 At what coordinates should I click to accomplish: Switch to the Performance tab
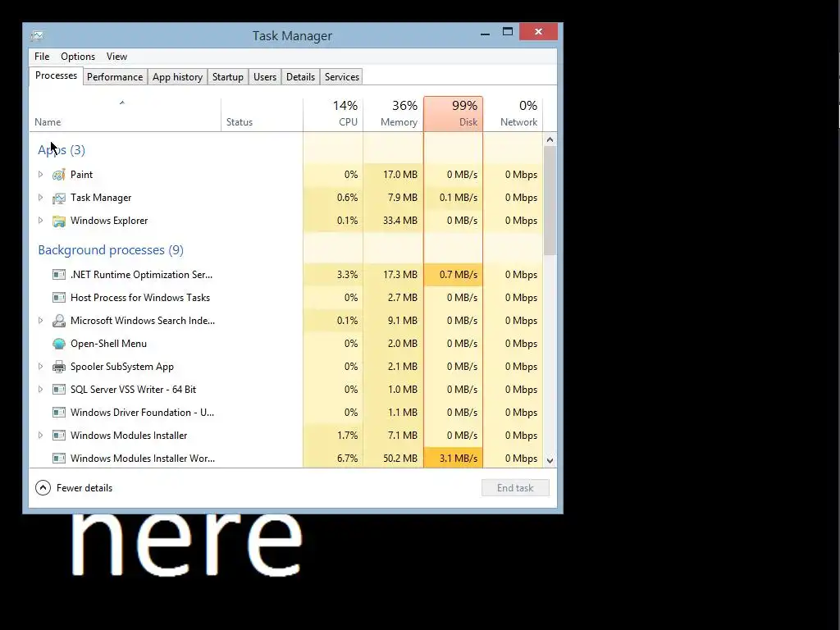(x=115, y=77)
